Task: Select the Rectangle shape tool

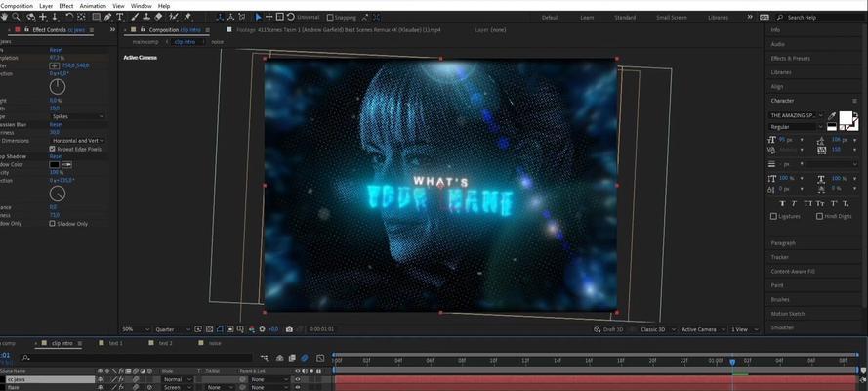Action: [x=97, y=17]
